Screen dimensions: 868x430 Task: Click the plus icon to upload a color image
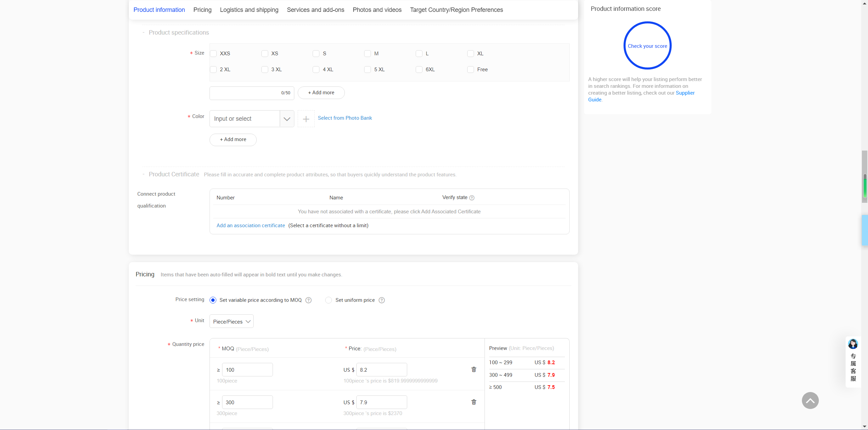click(x=306, y=119)
